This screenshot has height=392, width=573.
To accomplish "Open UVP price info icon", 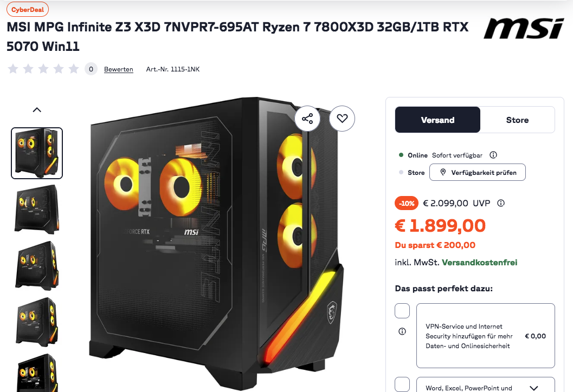I will tap(501, 203).
